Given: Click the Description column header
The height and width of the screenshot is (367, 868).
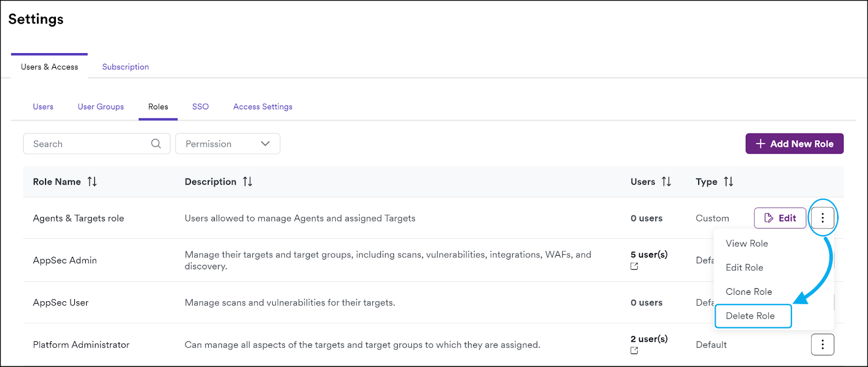Looking at the screenshot, I should [210, 181].
